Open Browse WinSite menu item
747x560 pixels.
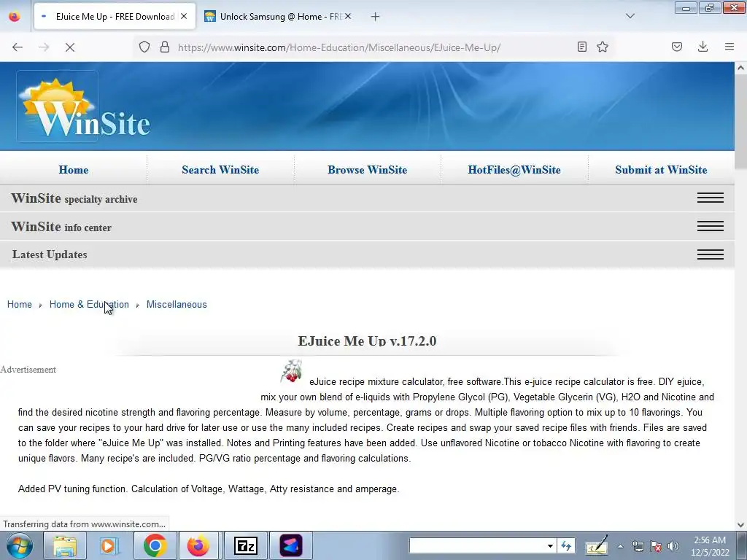368,170
